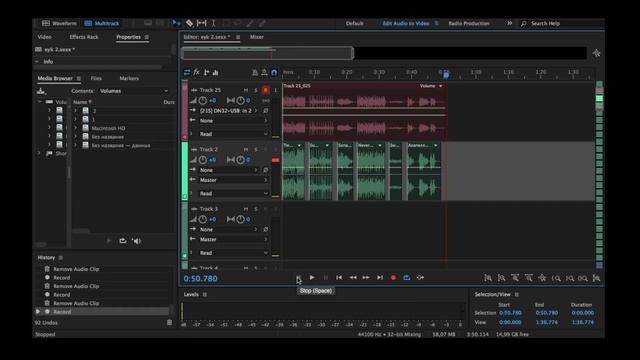Click the Fast Forward transport button
The width and height of the screenshot is (640, 360).
366,278
